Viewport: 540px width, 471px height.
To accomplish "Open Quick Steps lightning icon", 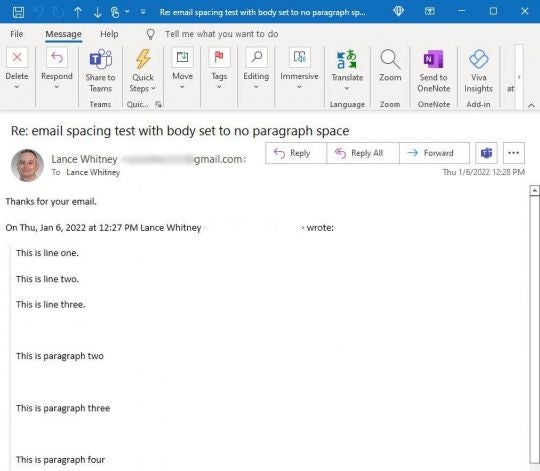I will pos(143,59).
